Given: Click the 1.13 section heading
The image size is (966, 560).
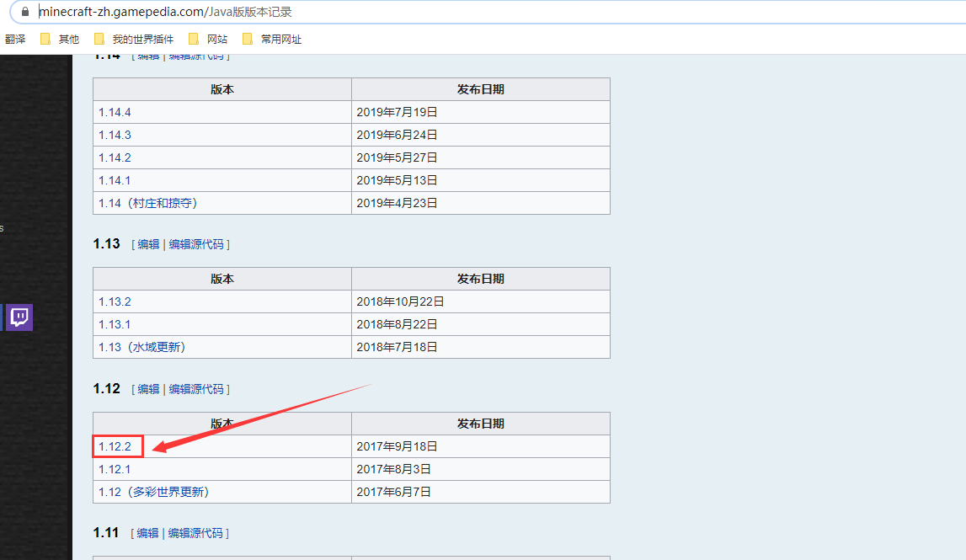Looking at the screenshot, I should (107, 244).
